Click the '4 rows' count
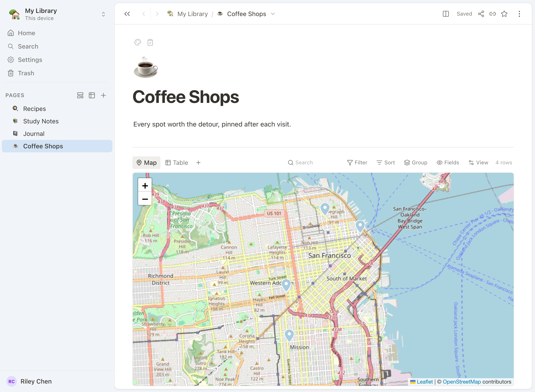 pos(504,163)
